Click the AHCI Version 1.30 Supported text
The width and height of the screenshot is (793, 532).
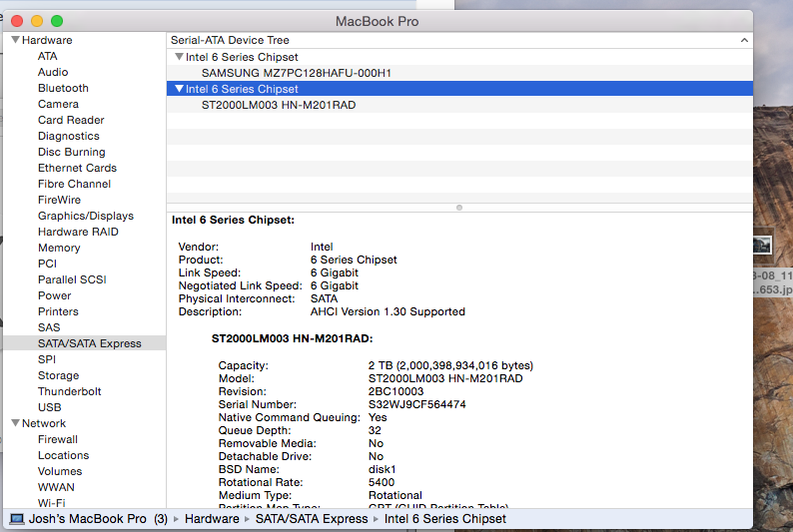coord(388,311)
